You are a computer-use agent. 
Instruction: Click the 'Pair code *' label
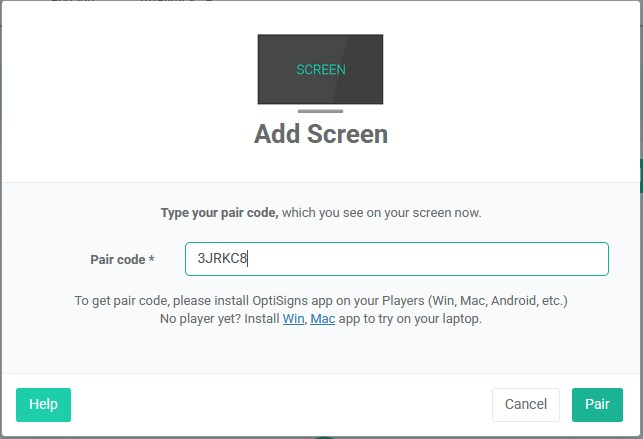122,259
